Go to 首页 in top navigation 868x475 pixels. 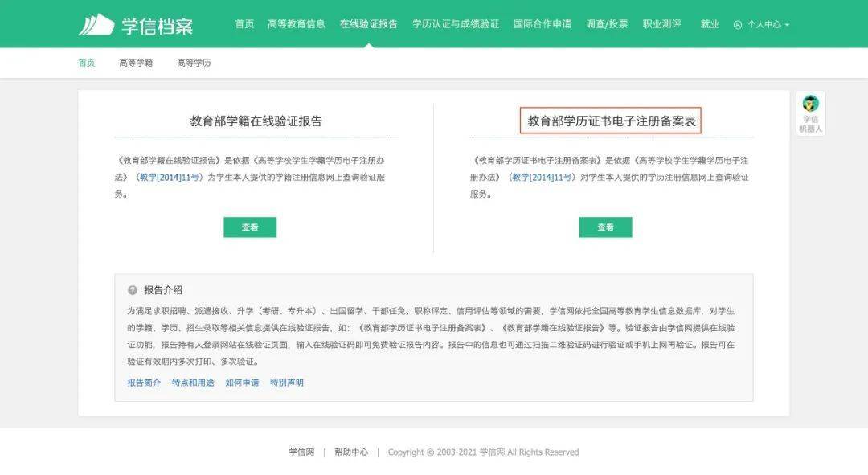coord(244,24)
